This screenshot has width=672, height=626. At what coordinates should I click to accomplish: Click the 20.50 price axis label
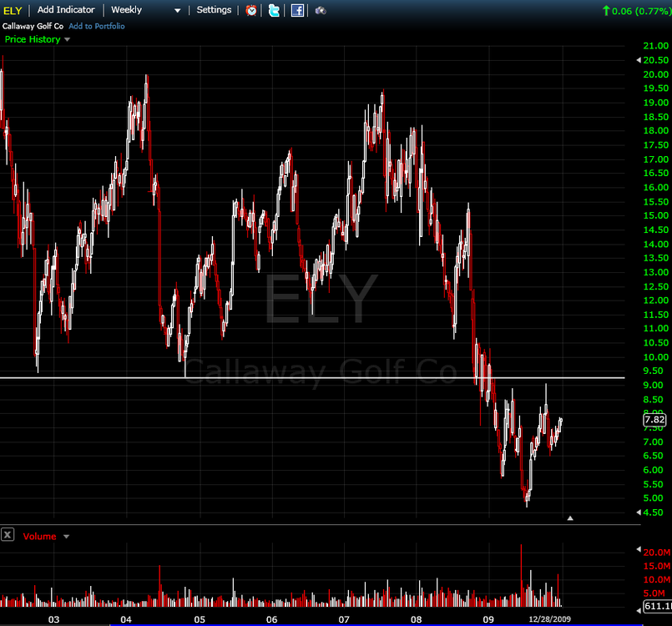coord(655,60)
